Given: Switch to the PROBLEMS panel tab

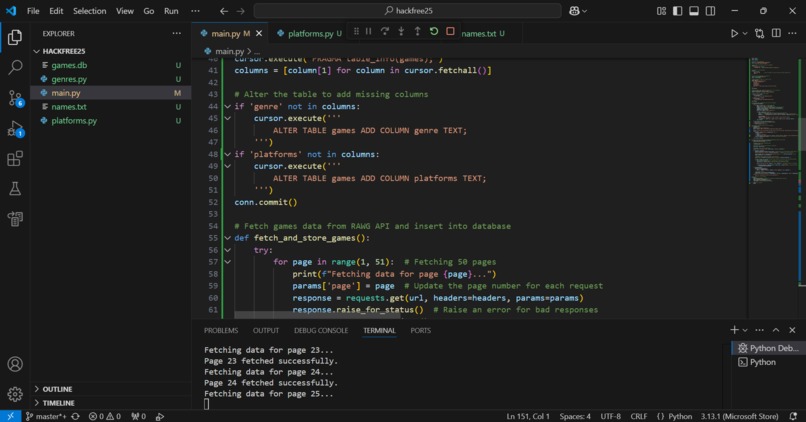Looking at the screenshot, I should point(221,331).
